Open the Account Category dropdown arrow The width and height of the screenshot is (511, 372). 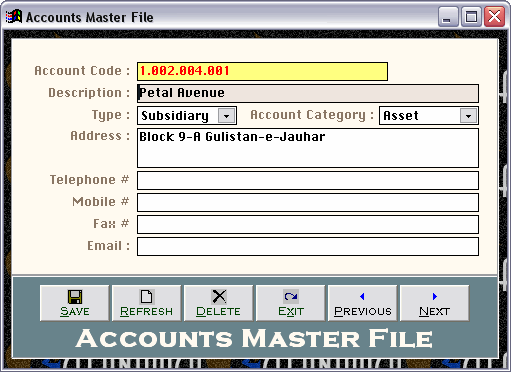(x=468, y=116)
